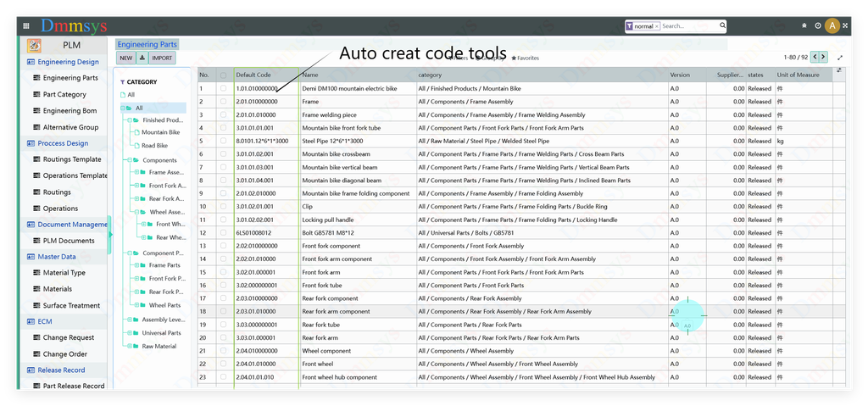Click the search magnifier icon
The width and height of the screenshot is (868, 406).
click(722, 25)
